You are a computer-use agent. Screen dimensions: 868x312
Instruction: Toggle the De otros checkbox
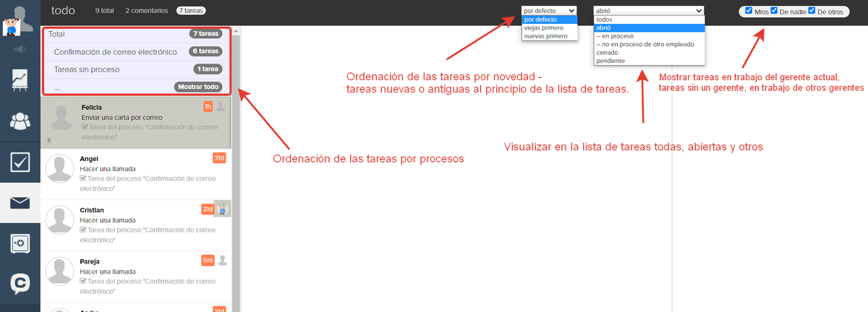[812, 11]
